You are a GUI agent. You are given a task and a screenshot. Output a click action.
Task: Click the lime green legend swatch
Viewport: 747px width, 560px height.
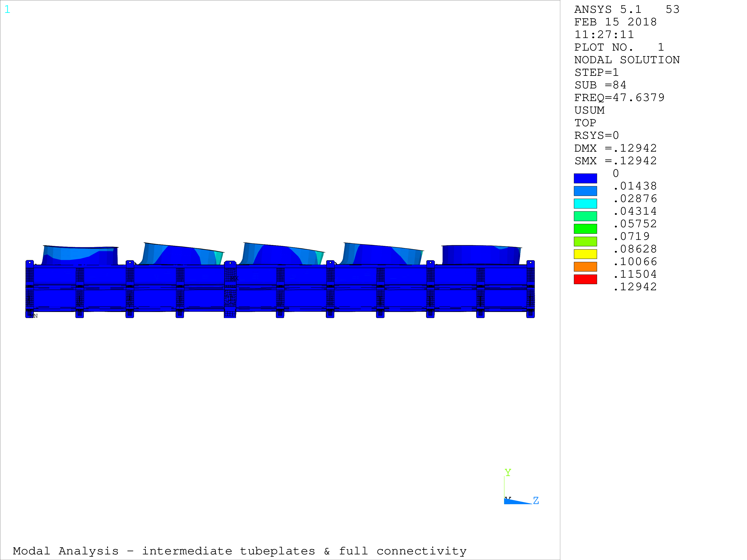pyautogui.click(x=585, y=241)
